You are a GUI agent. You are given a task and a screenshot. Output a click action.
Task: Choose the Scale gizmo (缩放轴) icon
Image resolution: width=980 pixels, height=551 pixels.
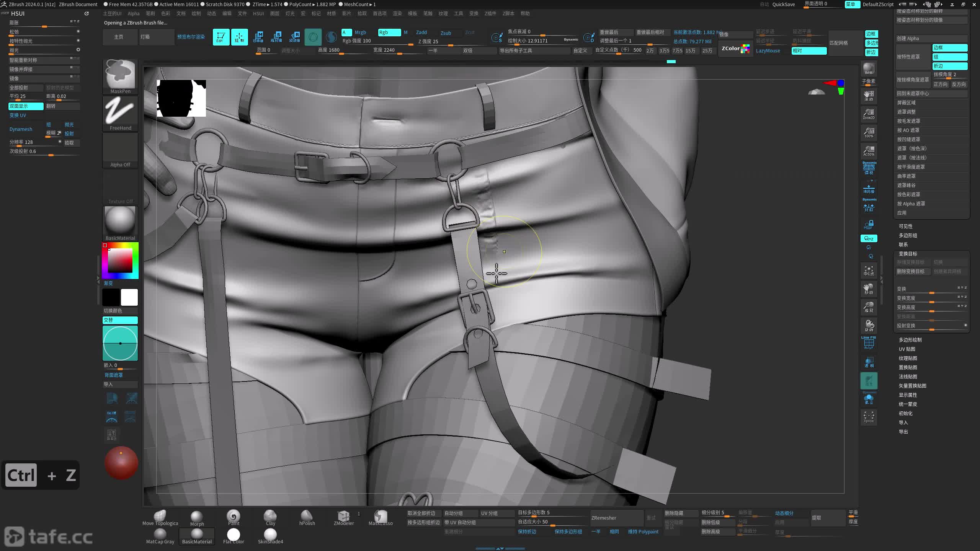pos(276,37)
